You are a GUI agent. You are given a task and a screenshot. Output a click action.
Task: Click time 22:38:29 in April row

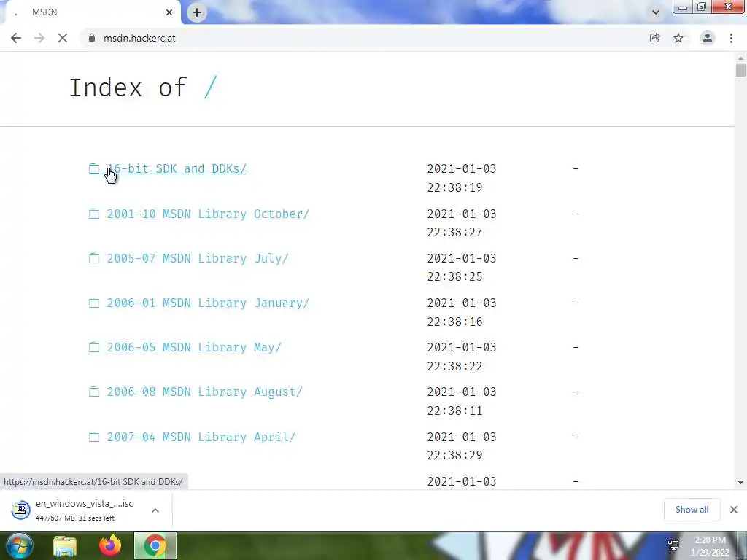[x=455, y=455]
